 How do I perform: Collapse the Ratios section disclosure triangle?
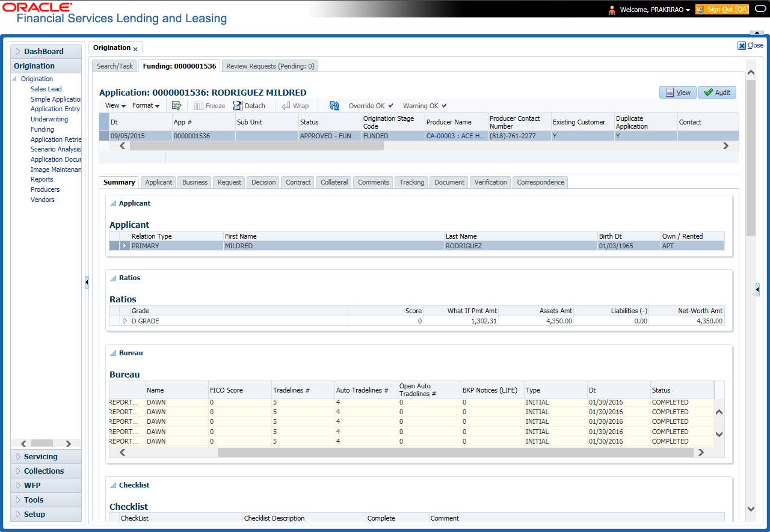(113, 278)
